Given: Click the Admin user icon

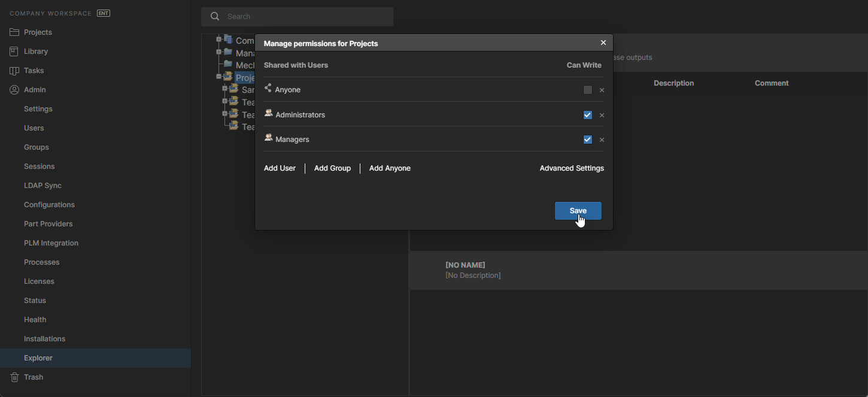Looking at the screenshot, I should click(x=14, y=90).
